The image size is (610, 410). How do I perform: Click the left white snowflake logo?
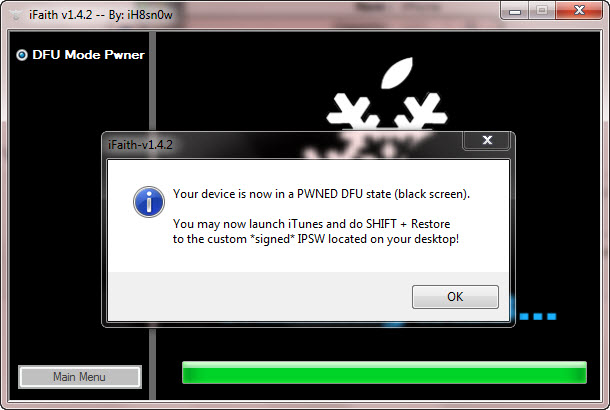pyautogui.click(x=353, y=111)
